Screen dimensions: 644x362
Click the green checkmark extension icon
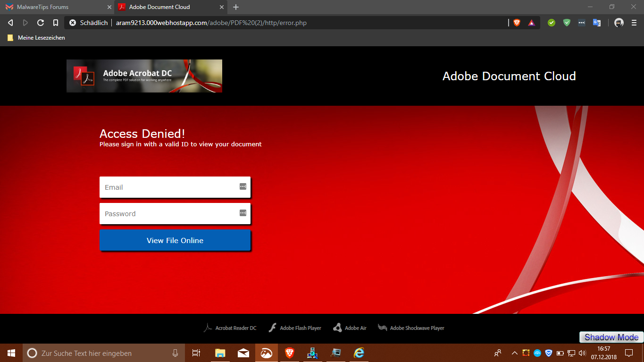pos(552,23)
